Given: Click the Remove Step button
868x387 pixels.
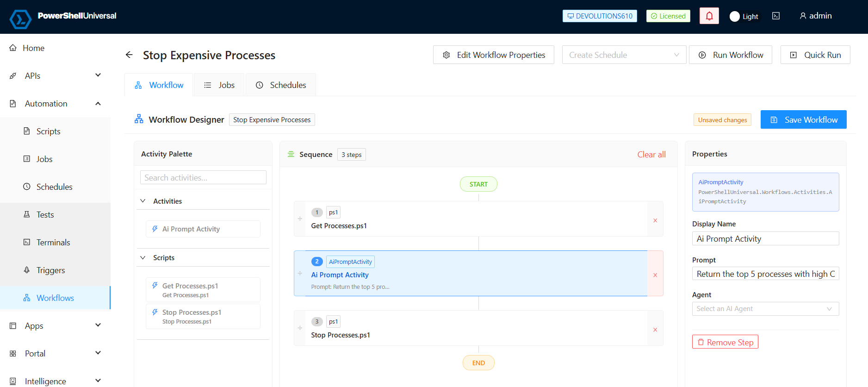Looking at the screenshot, I should [x=725, y=342].
